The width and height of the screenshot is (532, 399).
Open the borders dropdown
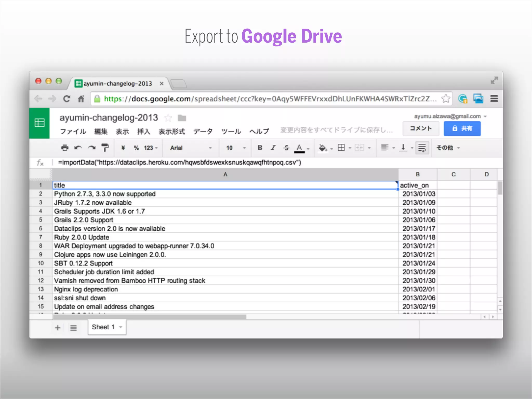click(x=344, y=148)
